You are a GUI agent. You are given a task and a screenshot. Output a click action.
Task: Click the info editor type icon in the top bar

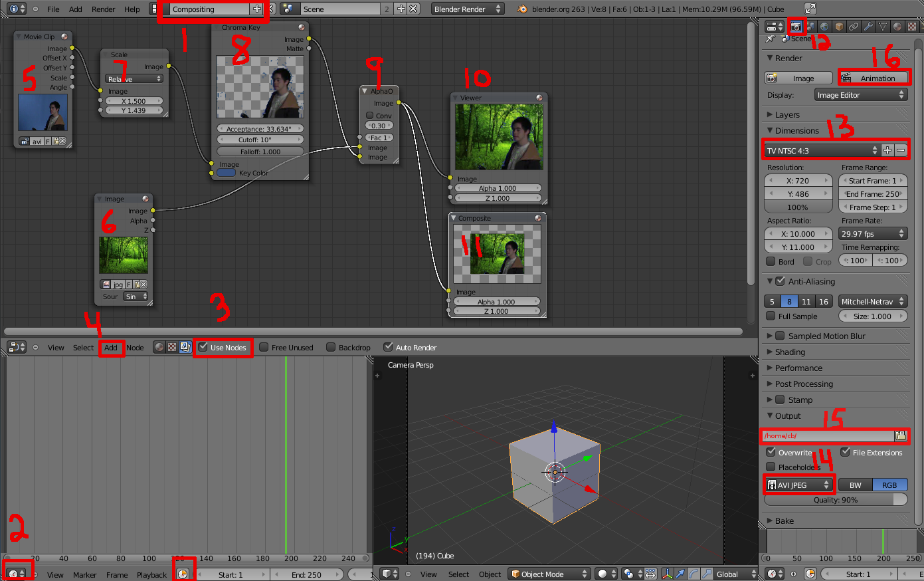(17, 9)
